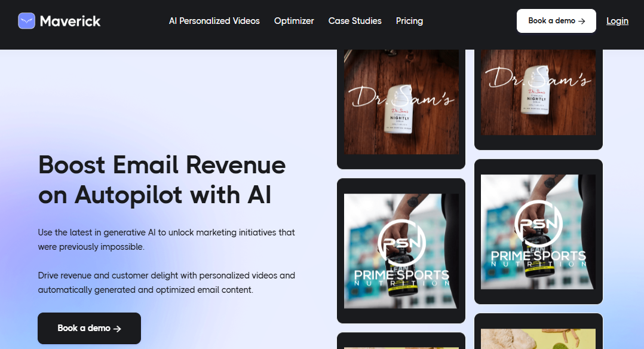Click the Boost Email Revenue headline

pyautogui.click(x=162, y=180)
